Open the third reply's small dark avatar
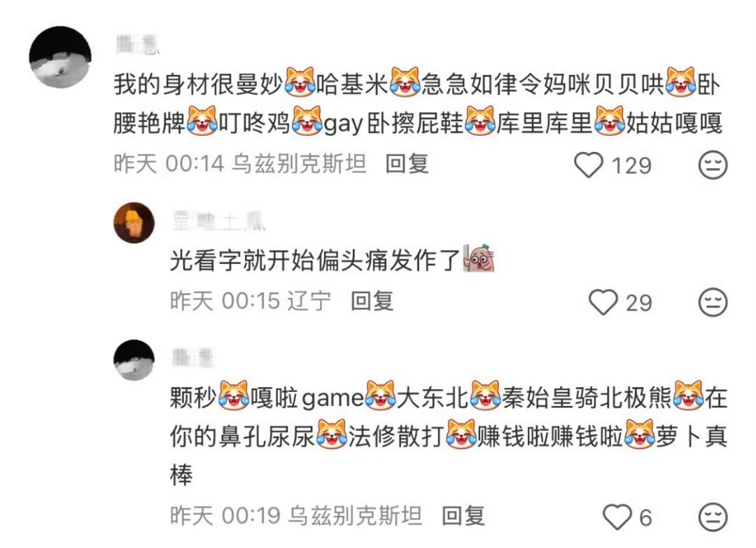Image resolution: width=756 pixels, height=548 pixels. (x=134, y=360)
